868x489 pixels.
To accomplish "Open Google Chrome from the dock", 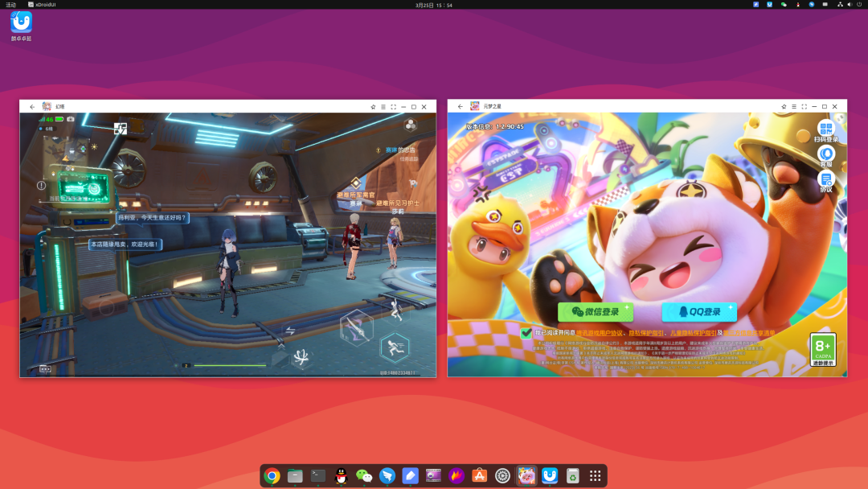I will [x=272, y=475].
